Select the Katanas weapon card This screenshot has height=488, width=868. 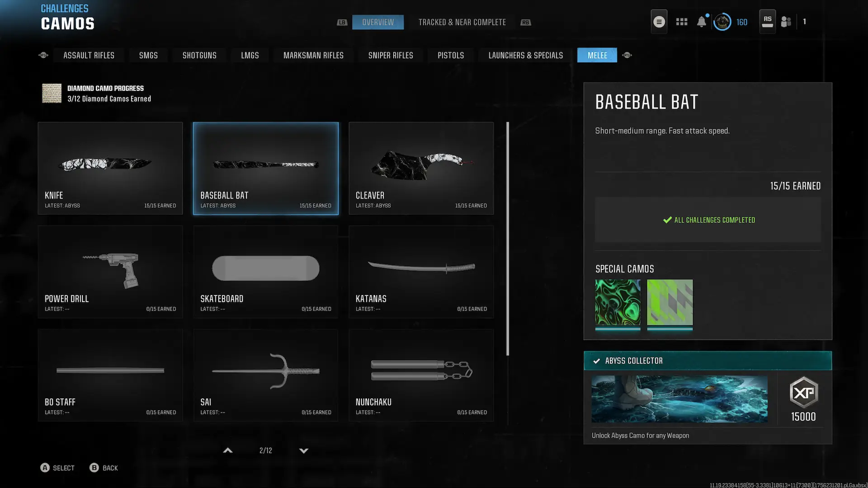tap(421, 272)
